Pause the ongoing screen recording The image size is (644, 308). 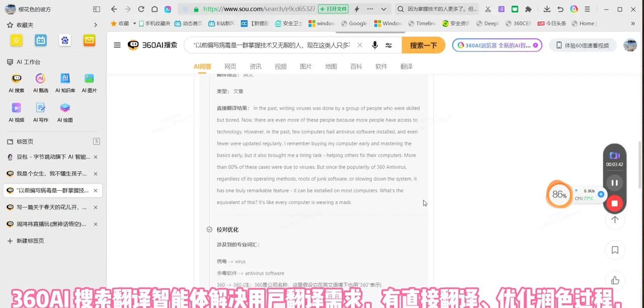(x=614, y=183)
